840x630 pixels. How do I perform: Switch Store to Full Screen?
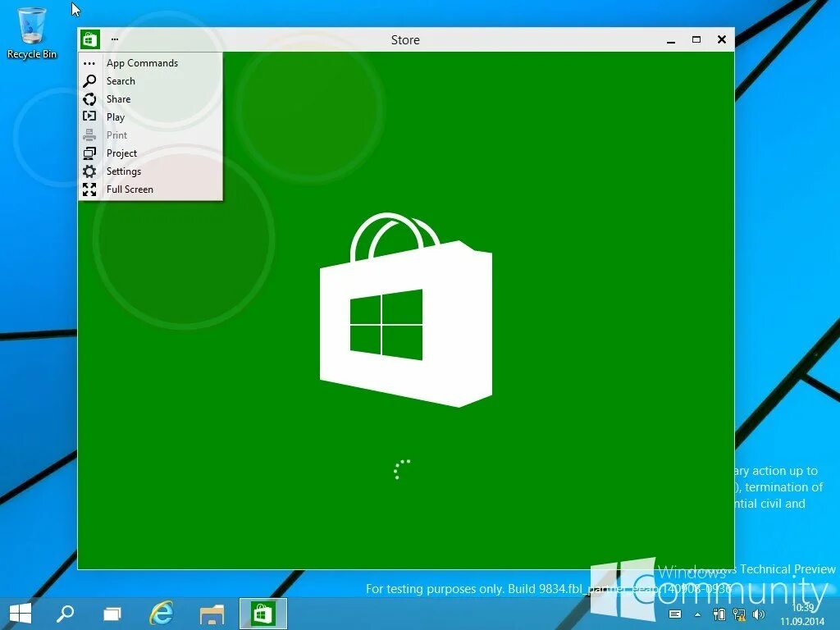click(x=151, y=189)
